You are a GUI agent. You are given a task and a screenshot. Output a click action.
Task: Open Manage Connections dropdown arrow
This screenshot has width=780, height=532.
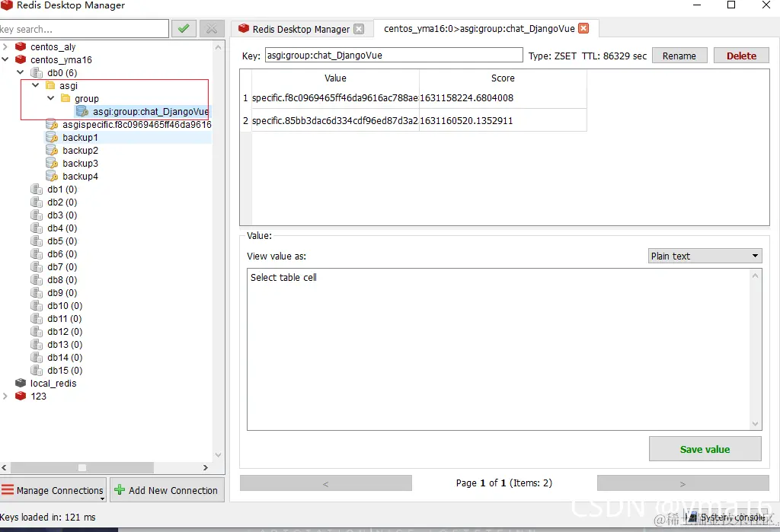coord(103,499)
